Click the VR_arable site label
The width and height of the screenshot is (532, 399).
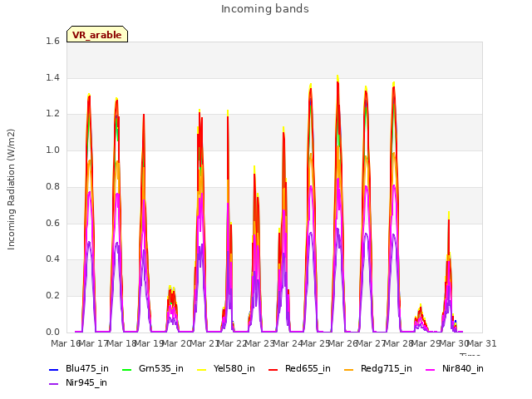click(97, 35)
